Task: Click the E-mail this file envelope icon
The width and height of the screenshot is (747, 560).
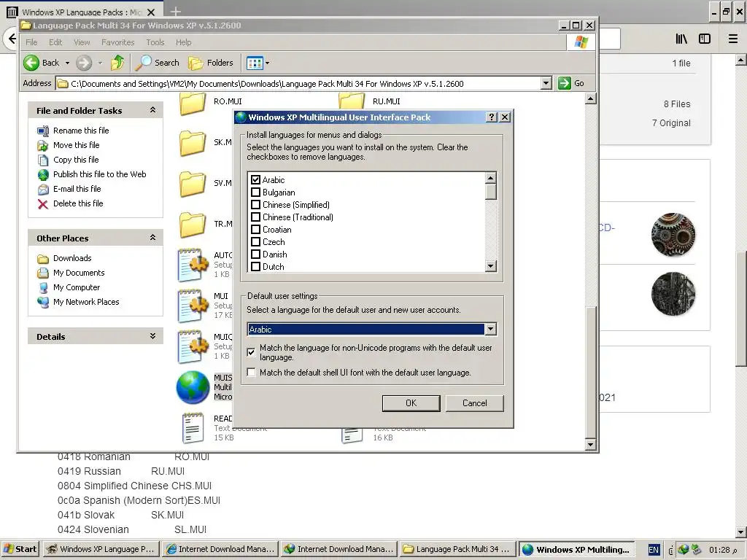Action: pyautogui.click(x=43, y=189)
